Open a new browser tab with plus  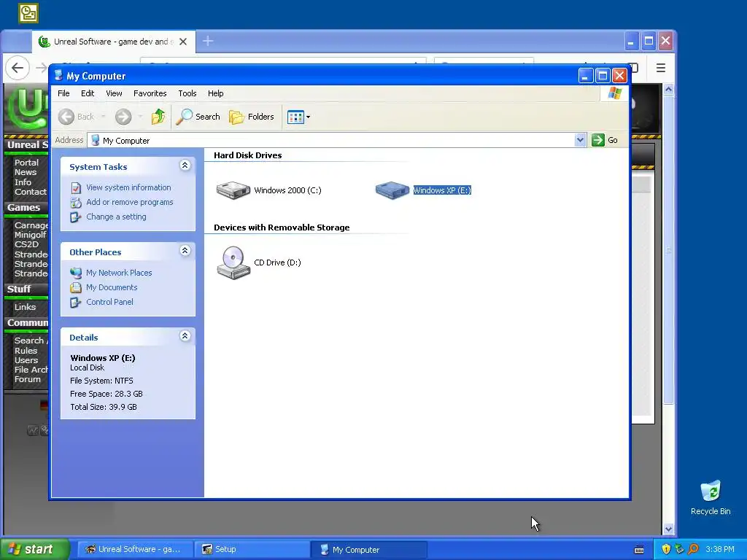(208, 42)
